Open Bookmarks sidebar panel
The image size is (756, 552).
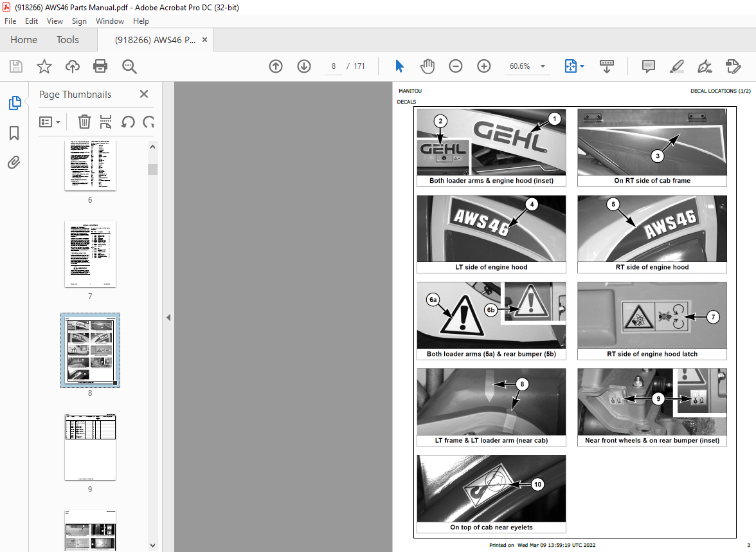tap(14, 133)
